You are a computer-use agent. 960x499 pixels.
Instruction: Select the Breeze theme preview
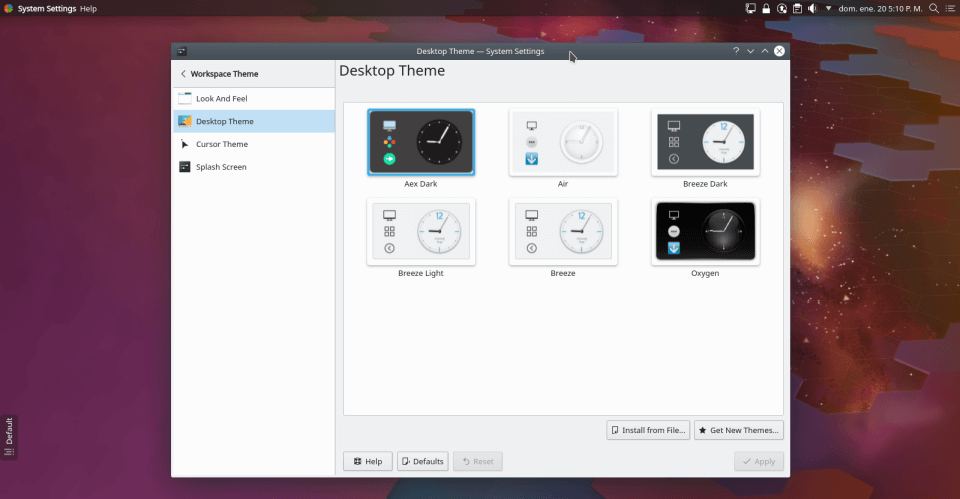563,231
